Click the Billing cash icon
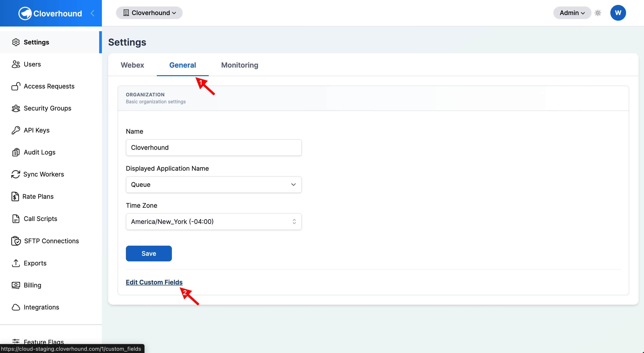 coord(16,285)
